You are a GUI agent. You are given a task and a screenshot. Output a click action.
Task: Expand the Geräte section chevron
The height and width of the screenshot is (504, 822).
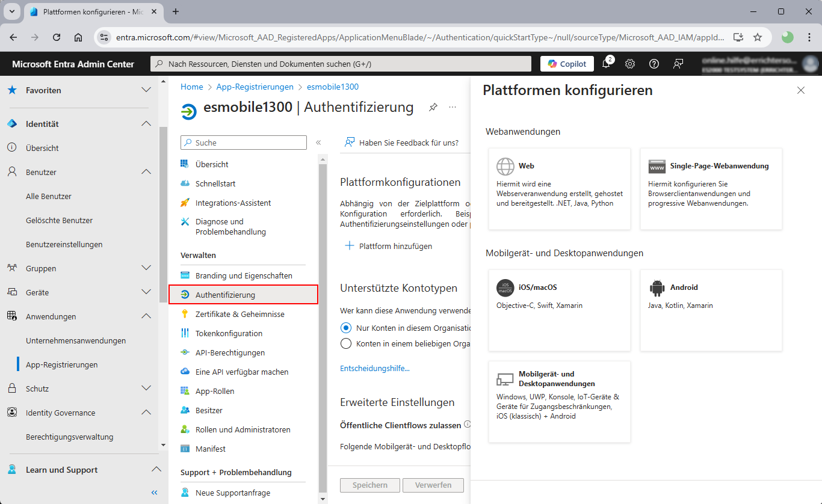(146, 292)
